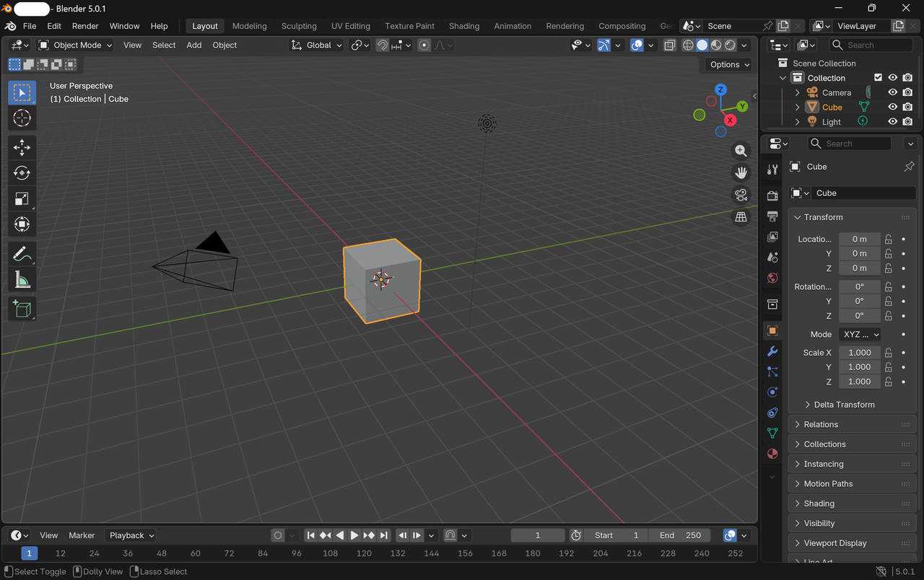Select the Annotate tool
The height and width of the screenshot is (580, 924).
pos(22,253)
